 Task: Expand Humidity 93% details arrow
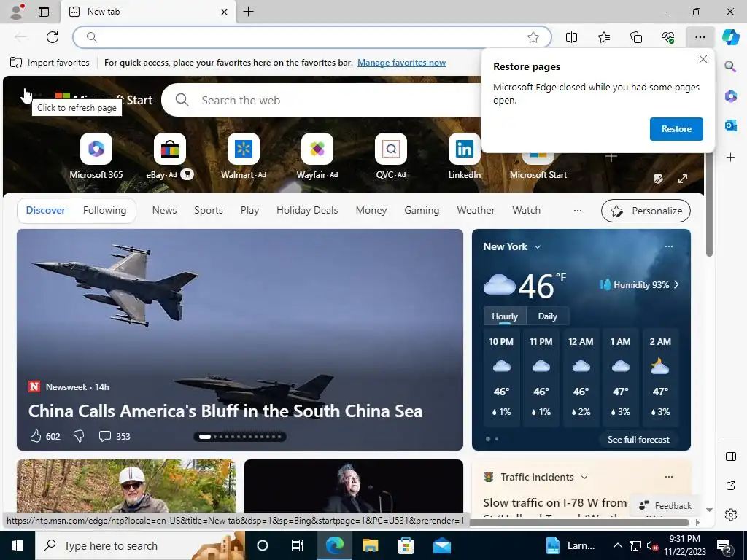(676, 285)
